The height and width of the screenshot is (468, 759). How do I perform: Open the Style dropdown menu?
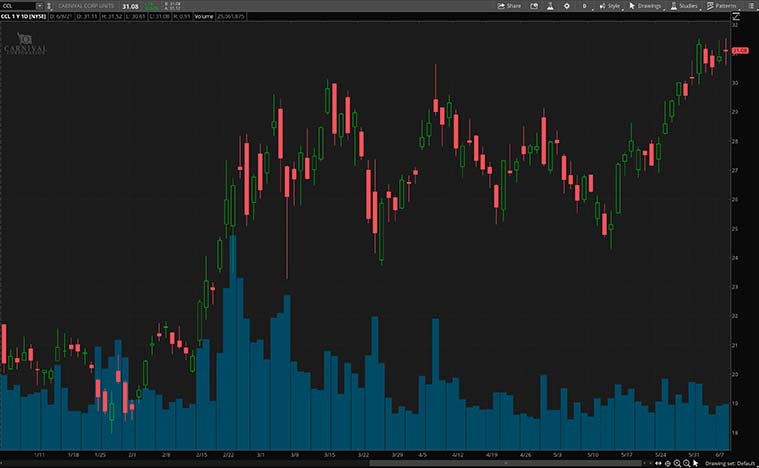pos(609,5)
